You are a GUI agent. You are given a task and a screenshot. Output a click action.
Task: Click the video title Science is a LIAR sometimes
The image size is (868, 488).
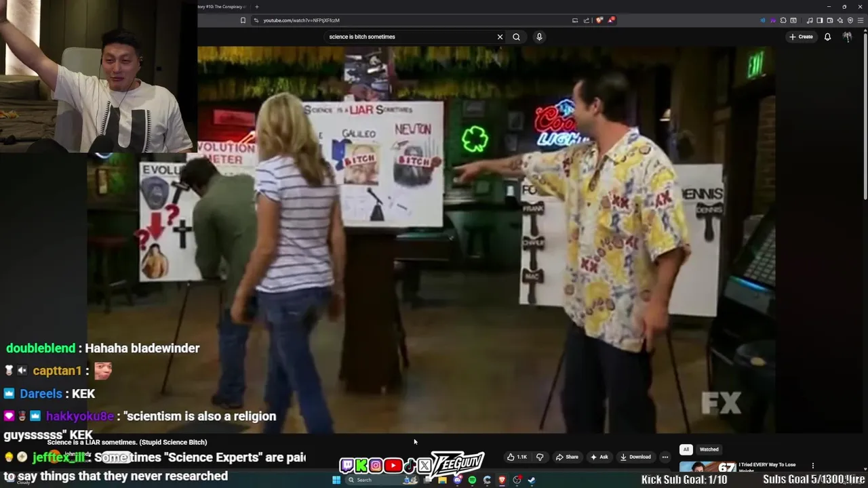click(x=127, y=442)
